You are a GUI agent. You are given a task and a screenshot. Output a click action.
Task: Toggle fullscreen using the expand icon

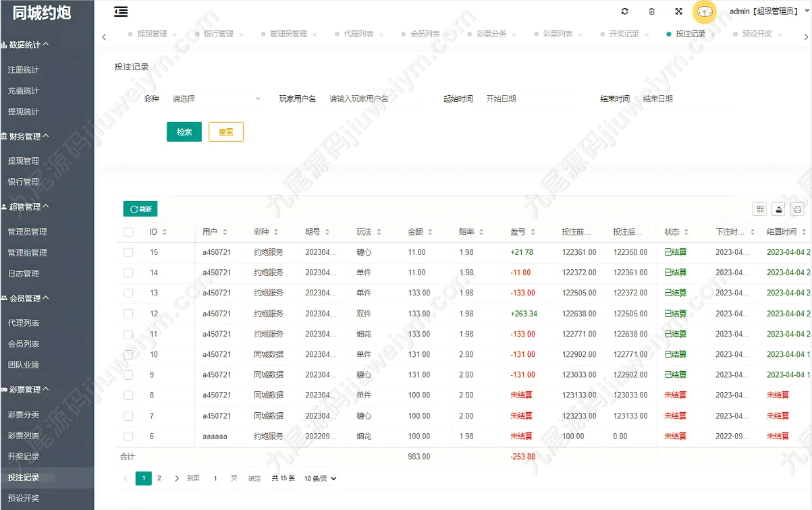678,11
